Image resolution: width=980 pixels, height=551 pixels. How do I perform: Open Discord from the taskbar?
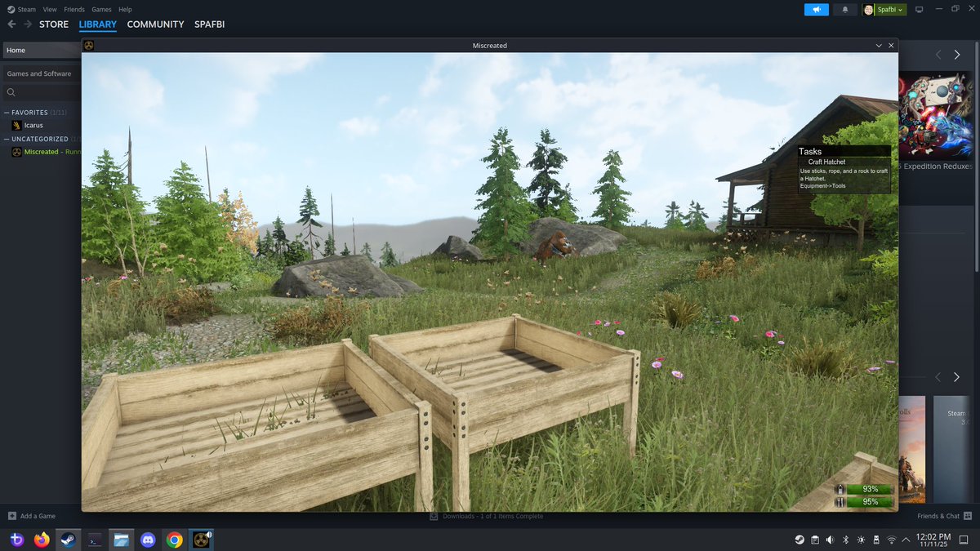coord(147,540)
